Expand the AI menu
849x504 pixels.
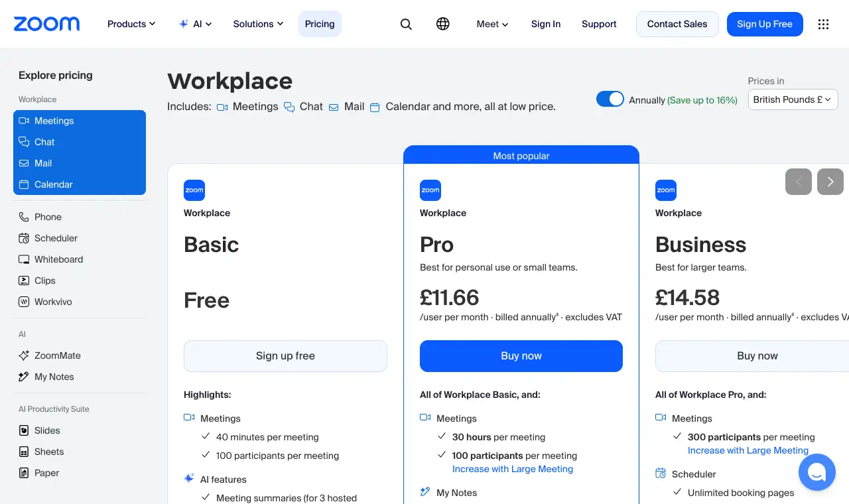(196, 24)
